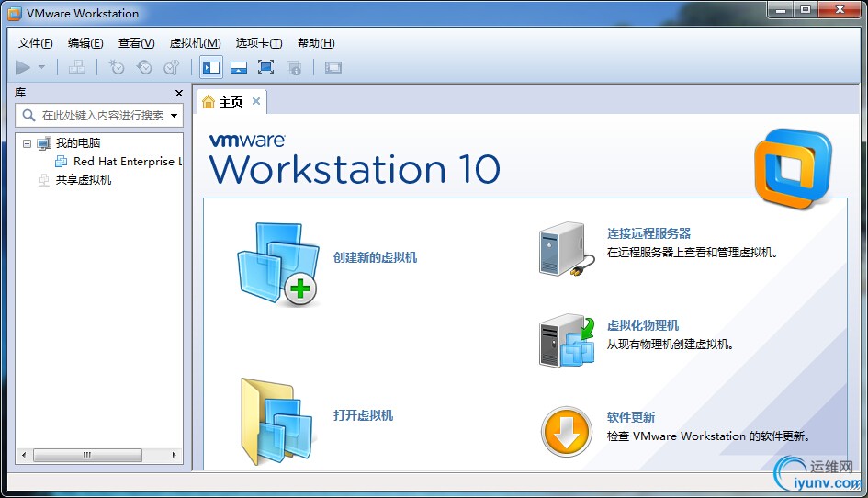The width and height of the screenshot is (868, 498).
Task: Open the 虚拟机(M) menu
Action: click(196, 43)
